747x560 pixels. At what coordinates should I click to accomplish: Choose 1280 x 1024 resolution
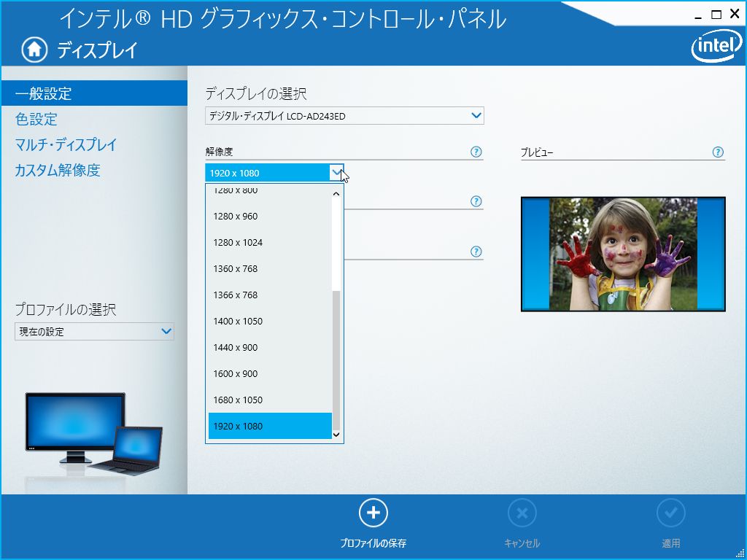point(270,242)
